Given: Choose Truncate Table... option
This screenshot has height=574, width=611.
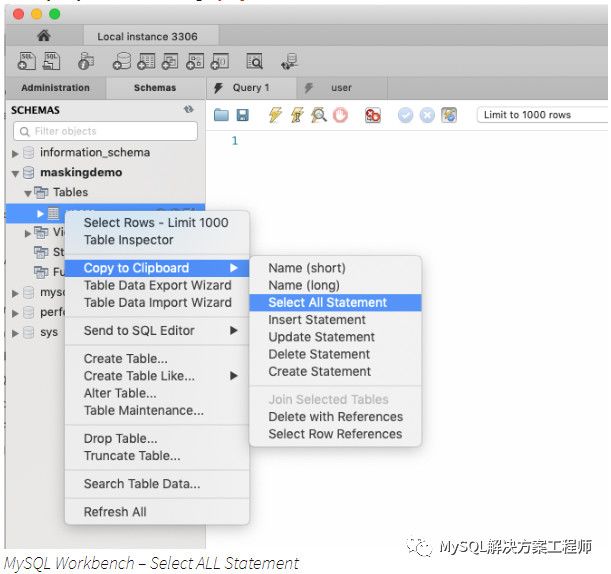Looking at the screenshot, I should [x=157, y=456].
